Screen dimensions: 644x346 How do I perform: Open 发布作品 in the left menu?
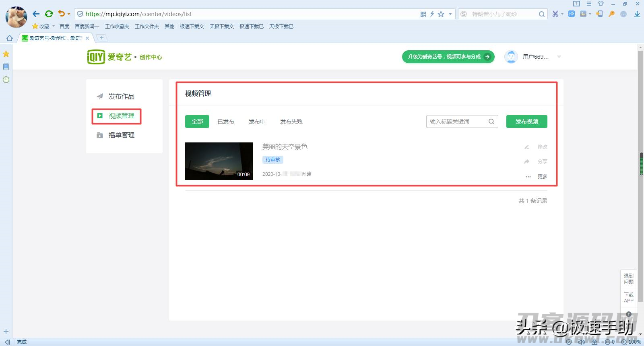click(x=121, y=97)
